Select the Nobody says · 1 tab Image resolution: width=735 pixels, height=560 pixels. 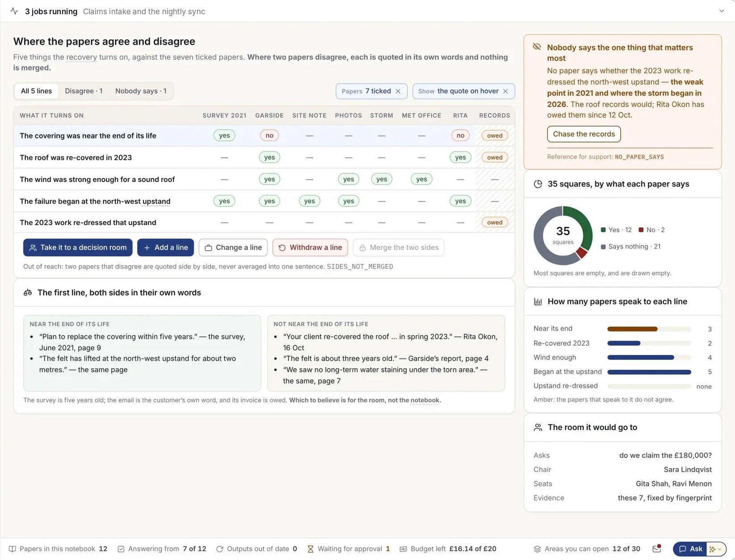point(141,91)
